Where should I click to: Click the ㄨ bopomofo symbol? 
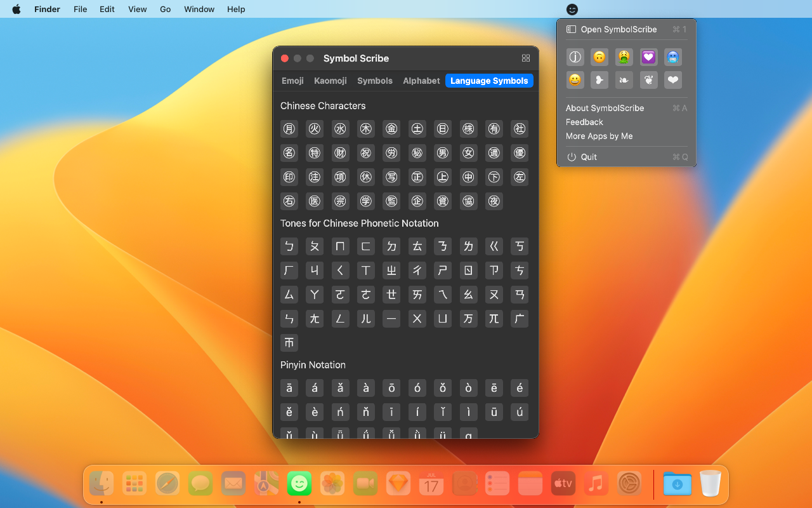(x=417, y=319)
